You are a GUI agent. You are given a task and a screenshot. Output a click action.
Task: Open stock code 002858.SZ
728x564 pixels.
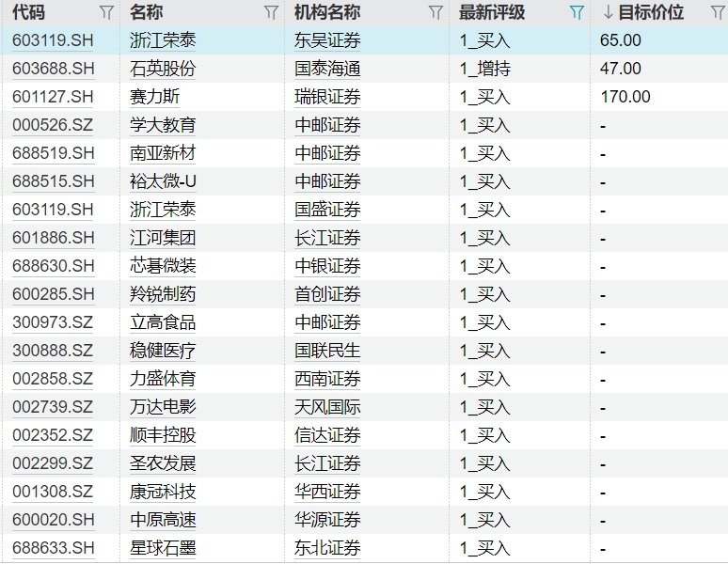coord(53,379)
